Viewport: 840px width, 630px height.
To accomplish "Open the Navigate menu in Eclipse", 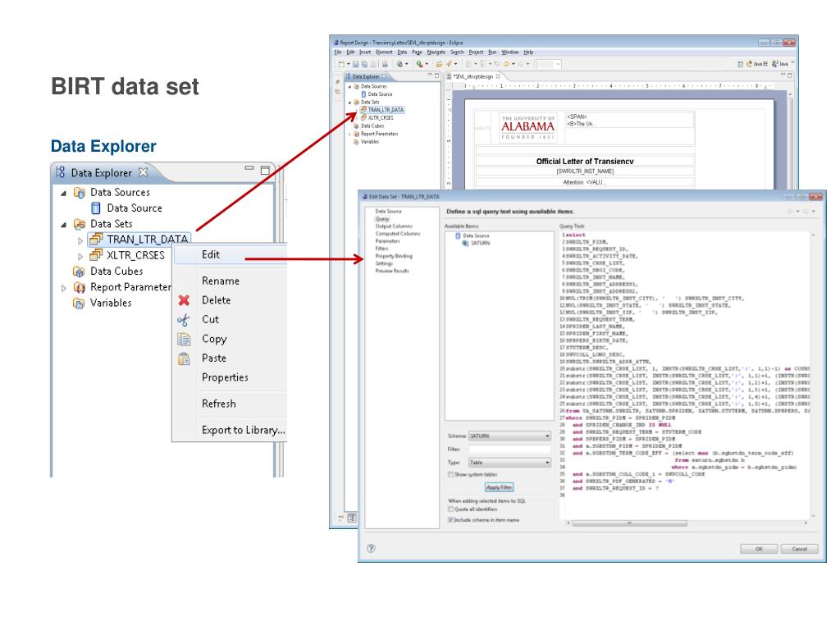I will coord(436,52).
